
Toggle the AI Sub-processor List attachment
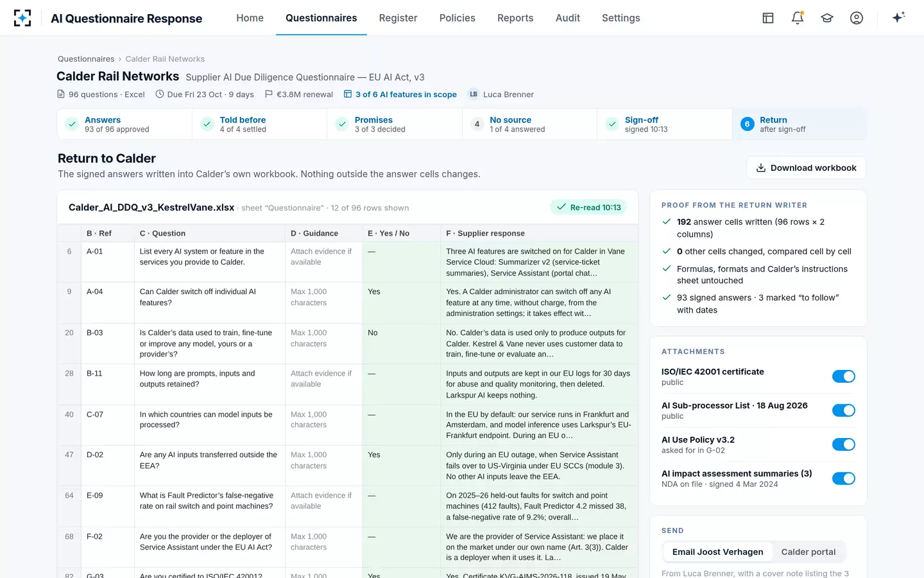point(844,410)
